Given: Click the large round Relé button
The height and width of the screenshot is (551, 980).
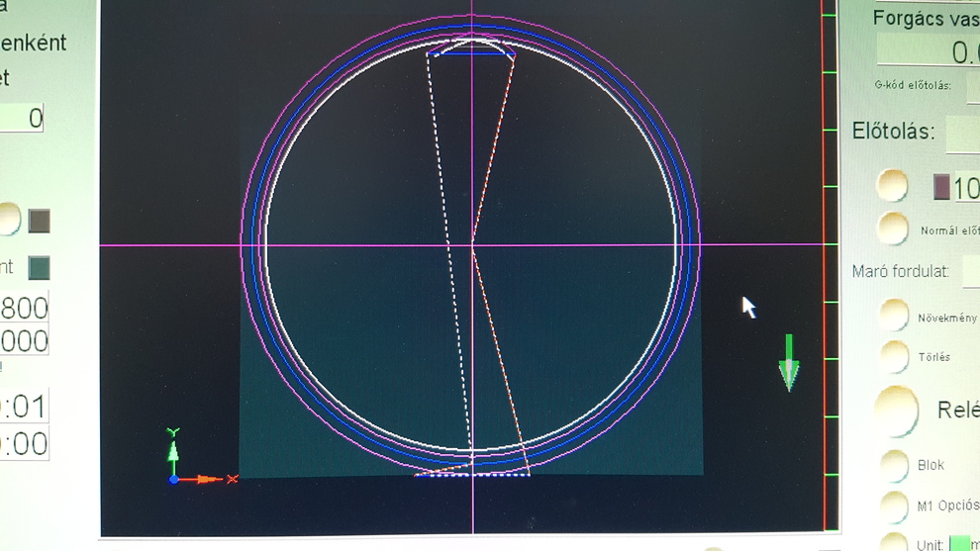Looking at the screenshot, I should (x=896, y=411).
